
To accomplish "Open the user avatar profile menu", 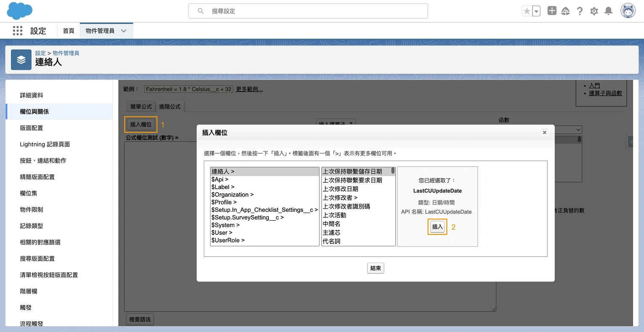I will (x=628, y=11).
